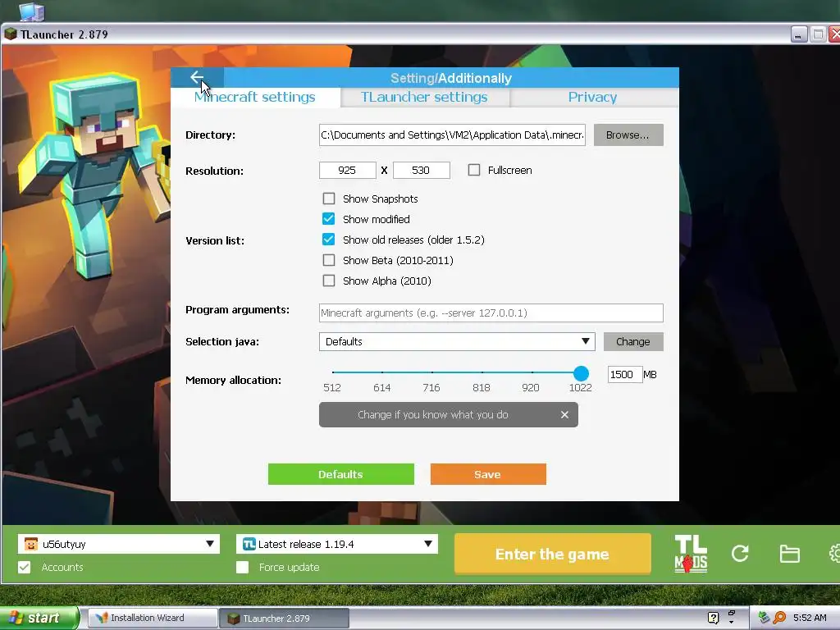Click the memory slider at 512
The width and height of the screenshot is (840, 630).
point(333,372)
